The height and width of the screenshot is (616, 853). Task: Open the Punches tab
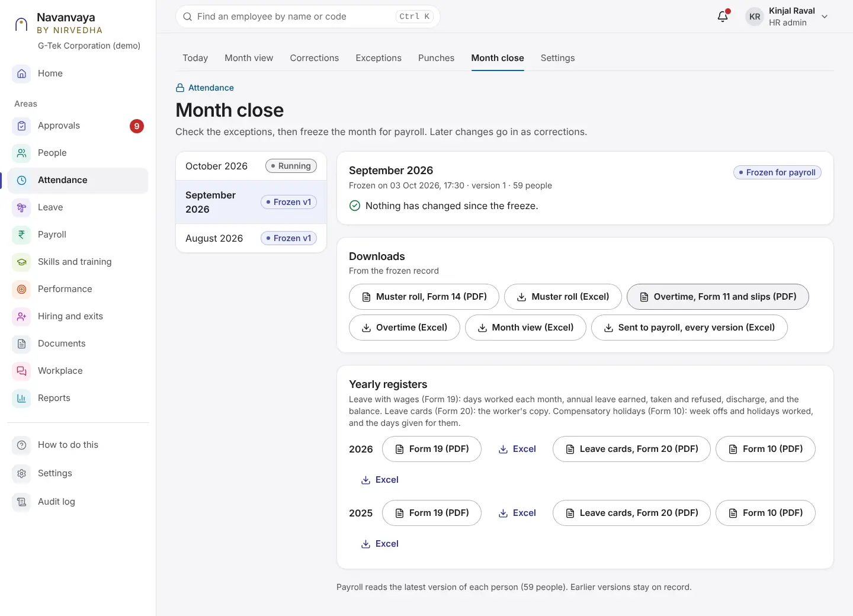tap(437, 58)
